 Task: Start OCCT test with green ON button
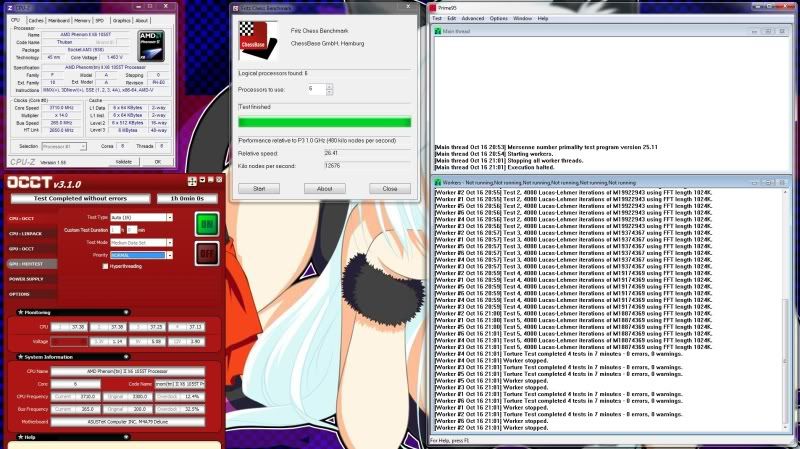(x=207, y=224)
